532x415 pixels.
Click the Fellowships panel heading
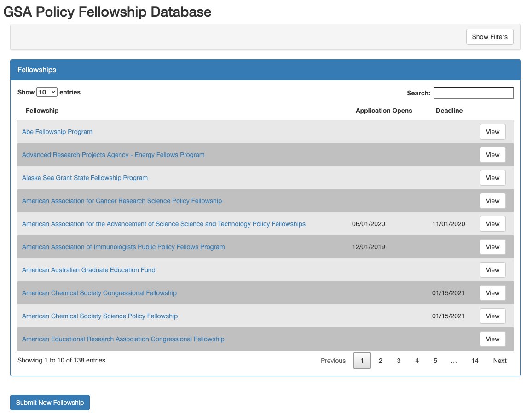click(37, 70)
